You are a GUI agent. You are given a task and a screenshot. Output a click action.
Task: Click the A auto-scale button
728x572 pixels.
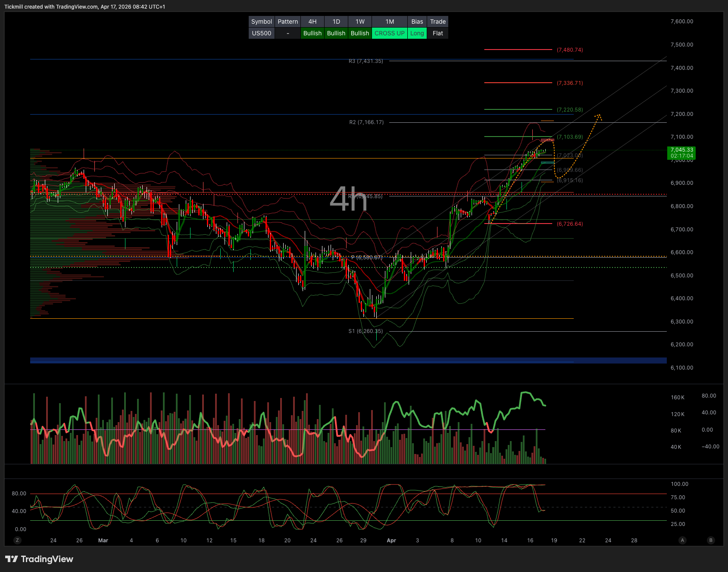pyautogui.click(x=682, y=540)
